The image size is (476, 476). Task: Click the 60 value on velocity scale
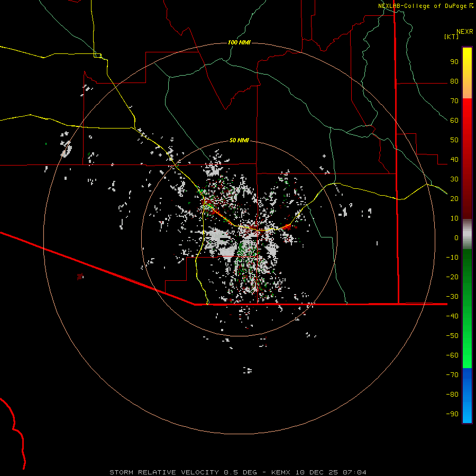tap(454, 121)
